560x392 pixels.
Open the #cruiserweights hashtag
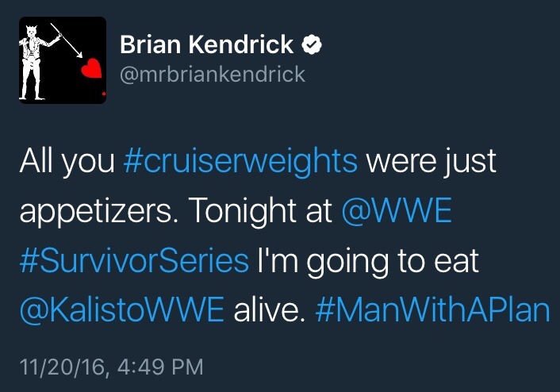tap(240, 161)
